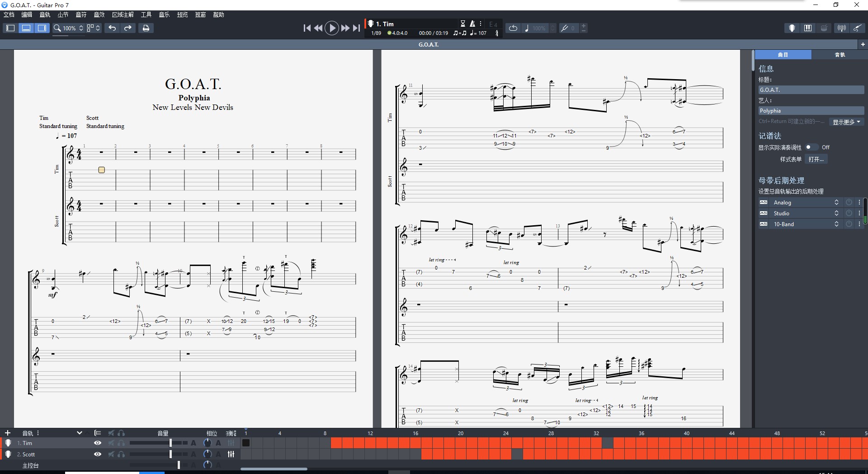Image resolution: width=868 pixels, height=474 pixels.
Task: Toggle the left edition palette panel
Action: [x=10, y=28]
